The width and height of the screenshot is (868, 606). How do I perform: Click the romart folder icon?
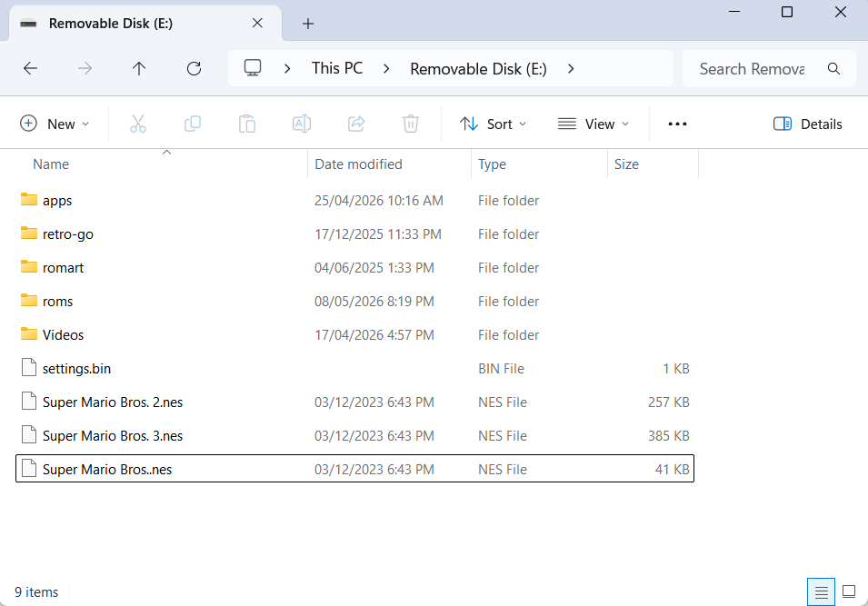click(x=29, y=267)
